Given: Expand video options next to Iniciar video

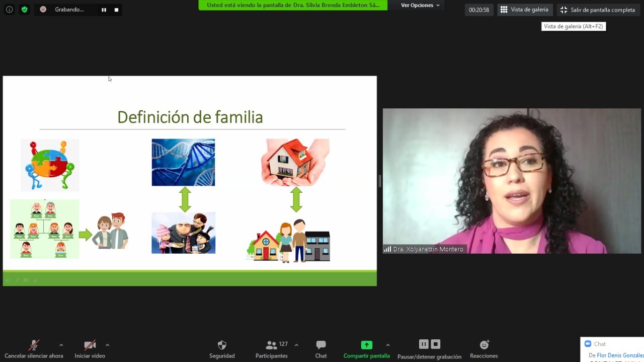Looking at the screenshot, I should (x=107, y=345).
